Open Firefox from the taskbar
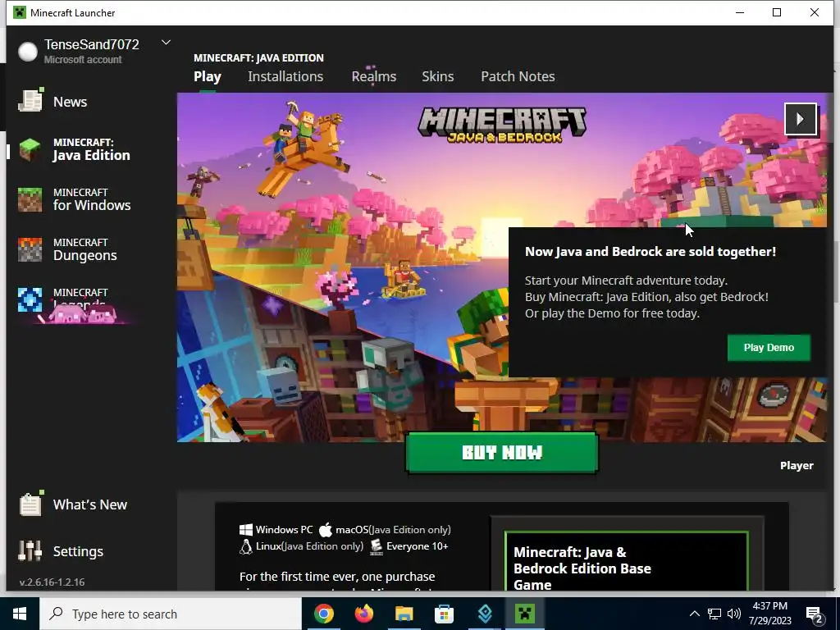The width and height of the screenshot is (840, 630). click(363, 614)
